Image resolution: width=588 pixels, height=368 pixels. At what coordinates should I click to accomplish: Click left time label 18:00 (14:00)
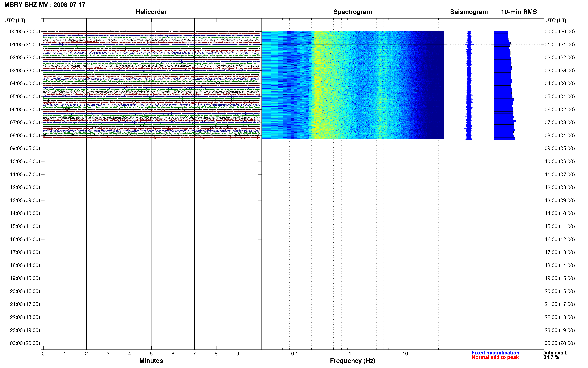coord(25,265)
